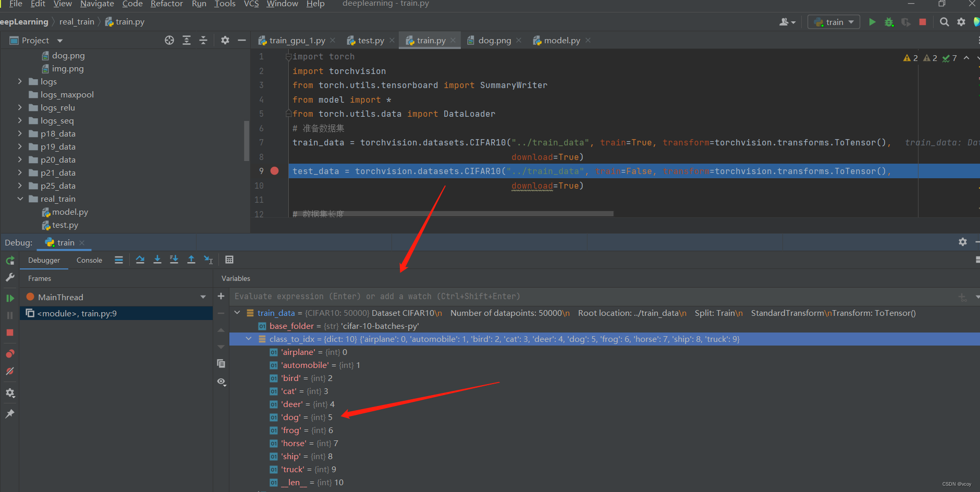Step into in debugger toolbar

click(157, 260)
